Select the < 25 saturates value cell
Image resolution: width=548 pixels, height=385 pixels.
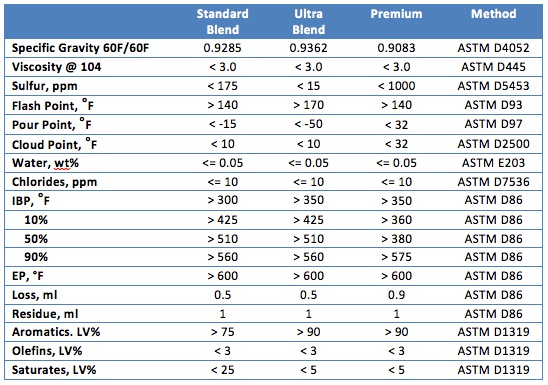(x=222, y=370)
